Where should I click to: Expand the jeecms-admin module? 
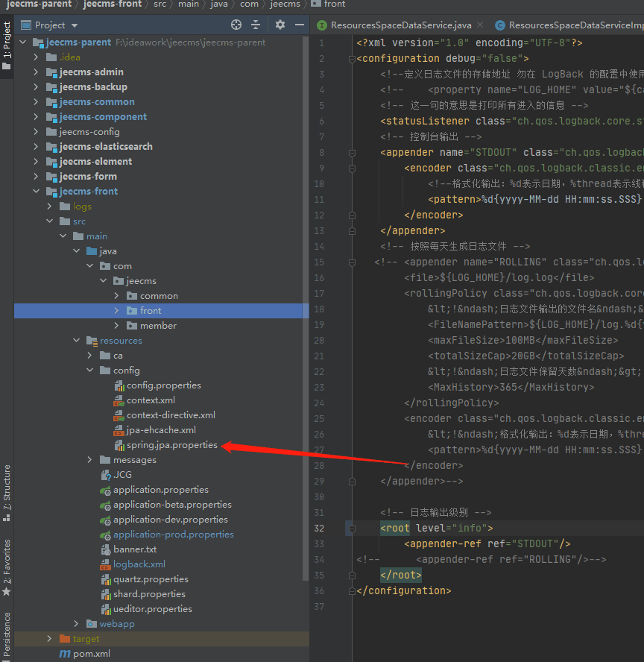click(x=37, y=72)
